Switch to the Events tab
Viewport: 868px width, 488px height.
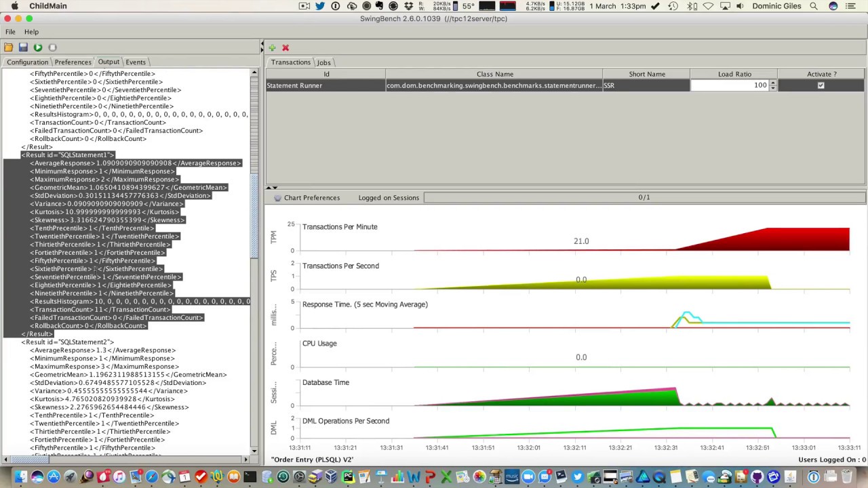(x=136, y=62)
